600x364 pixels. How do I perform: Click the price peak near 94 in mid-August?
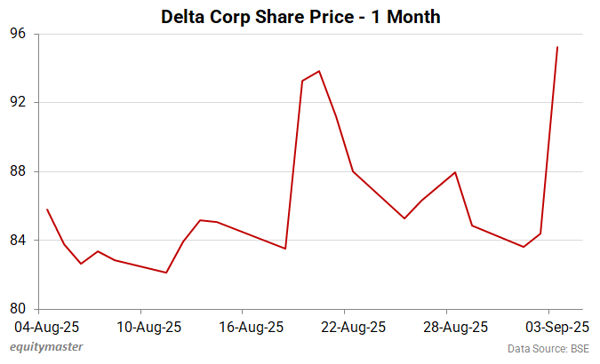pyautogui.click(x=319, y=71)
